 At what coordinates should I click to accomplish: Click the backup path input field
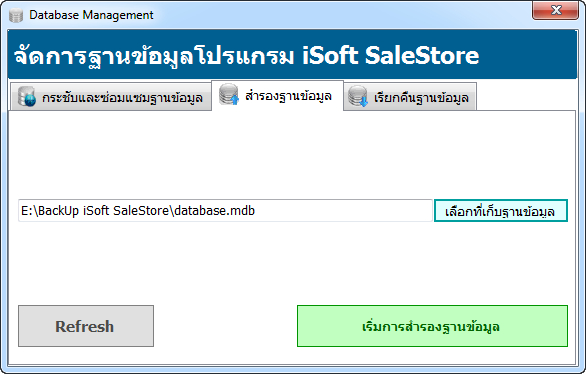tap(225, 211)
